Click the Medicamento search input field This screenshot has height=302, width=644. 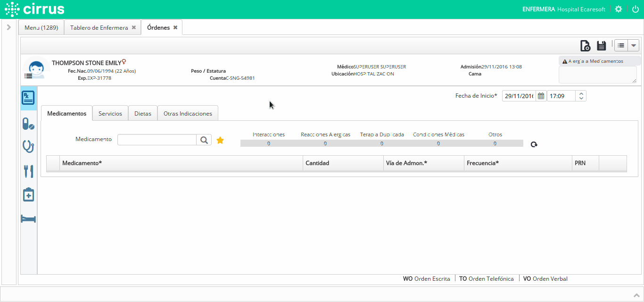tap(157, 140)
